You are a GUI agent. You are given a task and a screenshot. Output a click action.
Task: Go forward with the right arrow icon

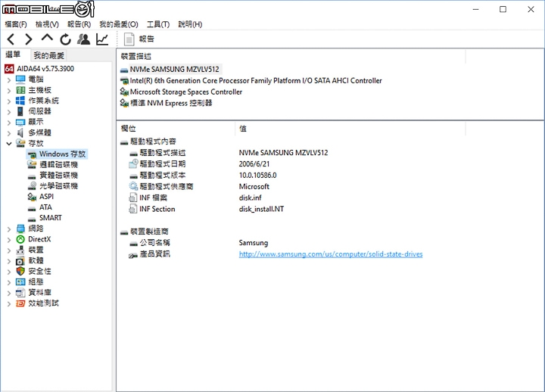[29, 39]
